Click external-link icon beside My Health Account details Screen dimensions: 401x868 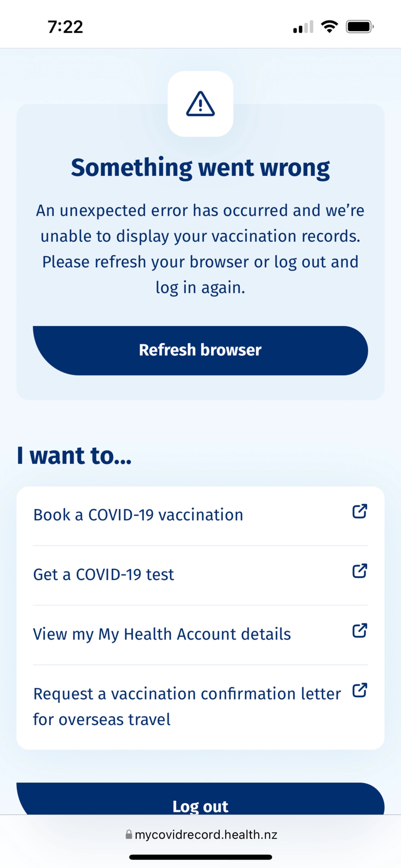(x=359, y=631)
